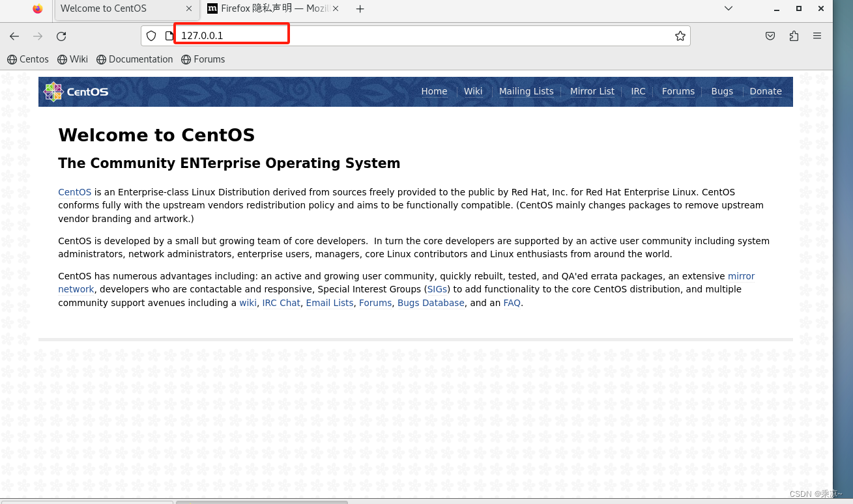Open Home in the CentOS navigation

coord(434,91)
